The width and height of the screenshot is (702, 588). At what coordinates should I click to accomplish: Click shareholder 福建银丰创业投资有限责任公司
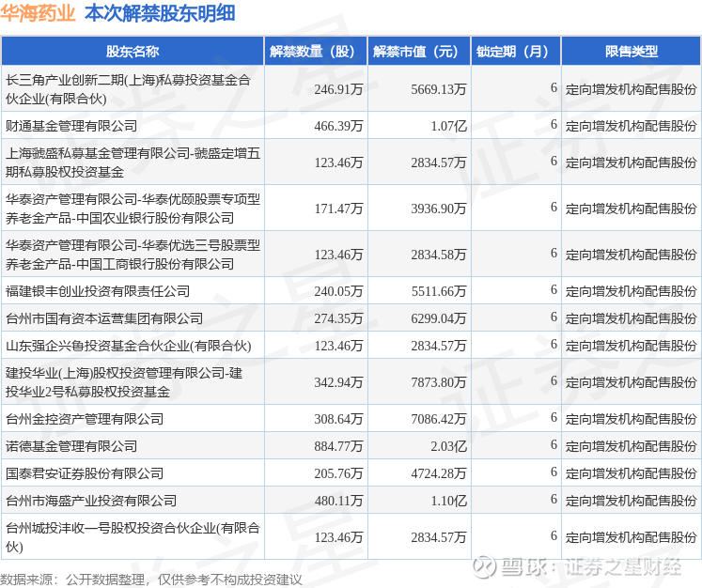coord(98,291)
